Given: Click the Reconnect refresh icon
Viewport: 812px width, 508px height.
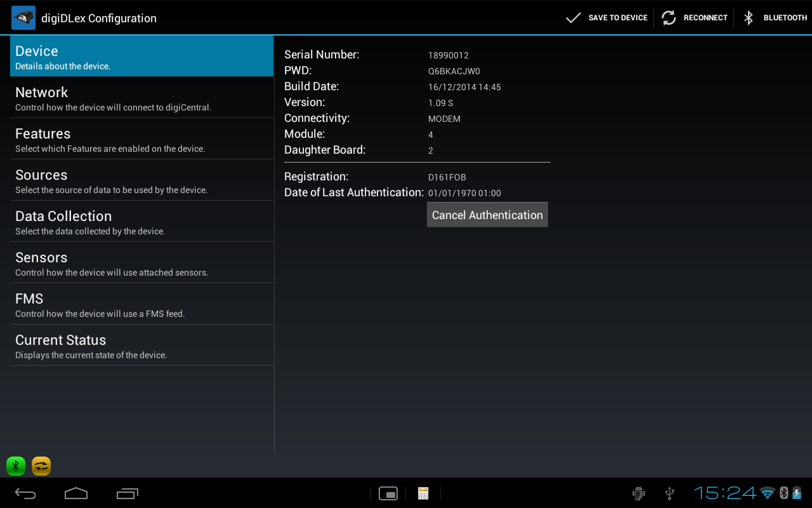Looking at the screenshot, I should tap(669, 18).
